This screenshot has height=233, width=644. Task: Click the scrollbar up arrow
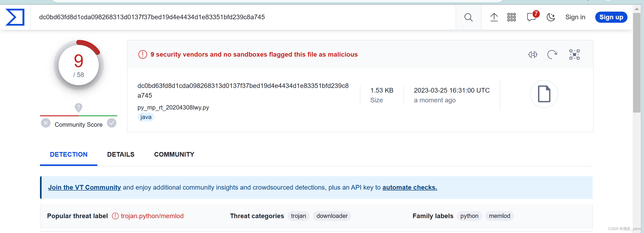point(637,9)
